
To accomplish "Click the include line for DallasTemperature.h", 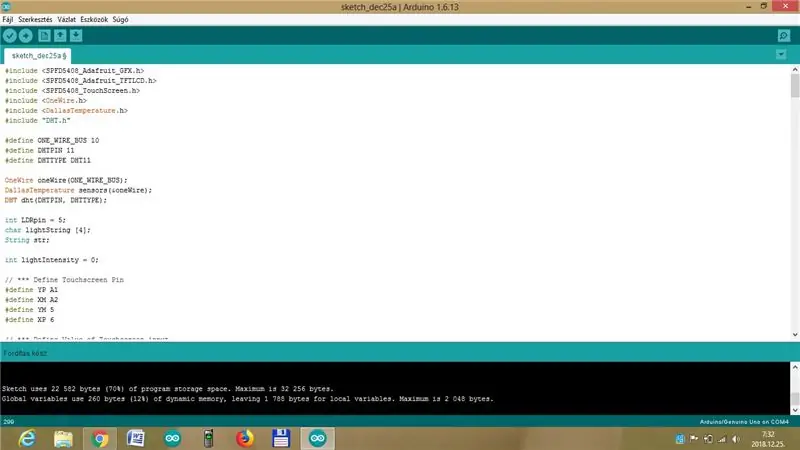I will (x=66, y=110).
